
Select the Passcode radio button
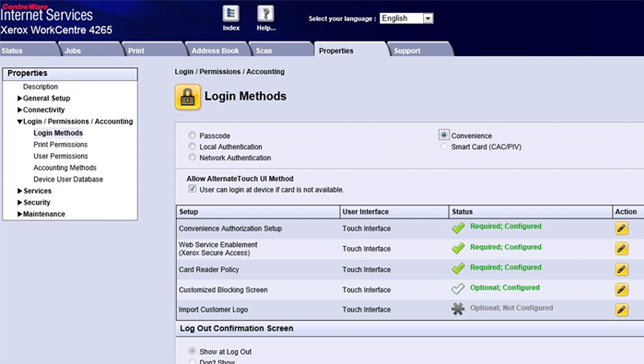click(192, 135)
